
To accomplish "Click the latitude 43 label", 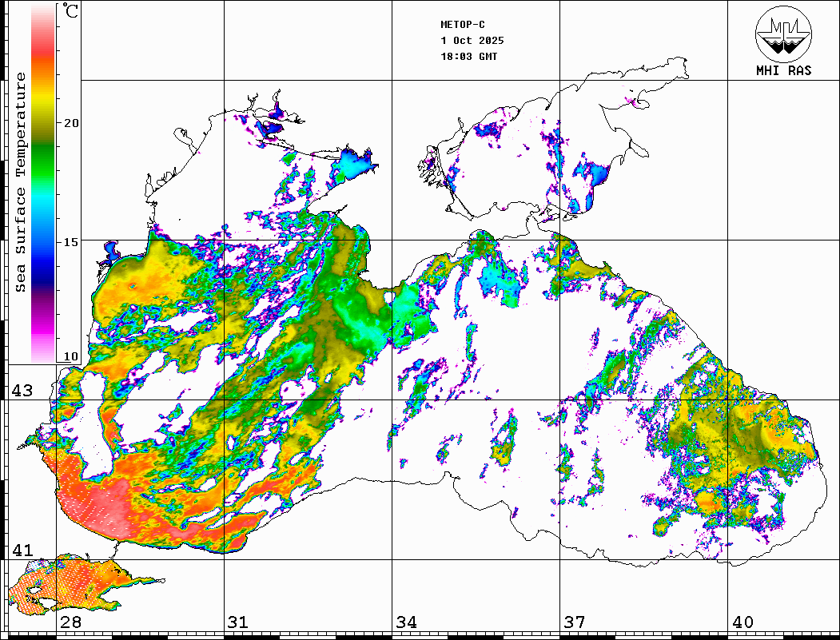I will pos(22,391).
